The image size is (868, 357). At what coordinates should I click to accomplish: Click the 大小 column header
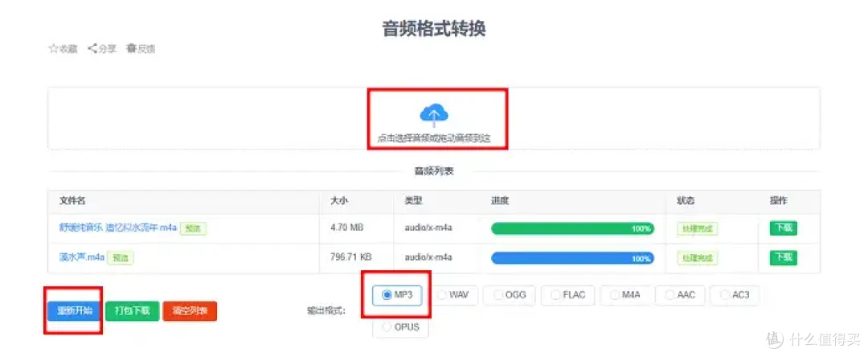[338, 201]
